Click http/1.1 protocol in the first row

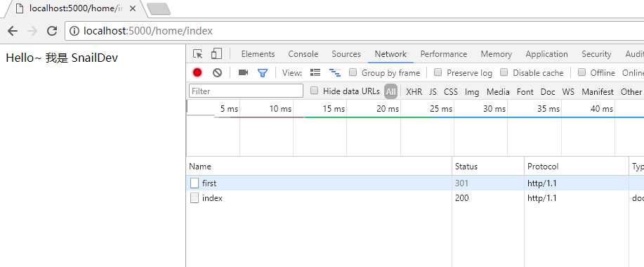pyautogui.click(x=542, y=183)
